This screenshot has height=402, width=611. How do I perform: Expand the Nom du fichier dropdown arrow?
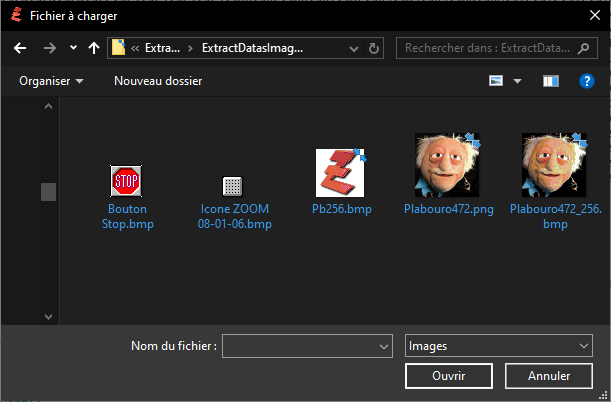point(384,346)
